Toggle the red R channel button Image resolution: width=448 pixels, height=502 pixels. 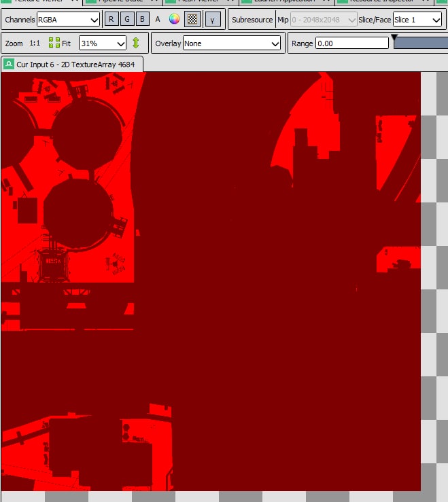coord(111,19)
